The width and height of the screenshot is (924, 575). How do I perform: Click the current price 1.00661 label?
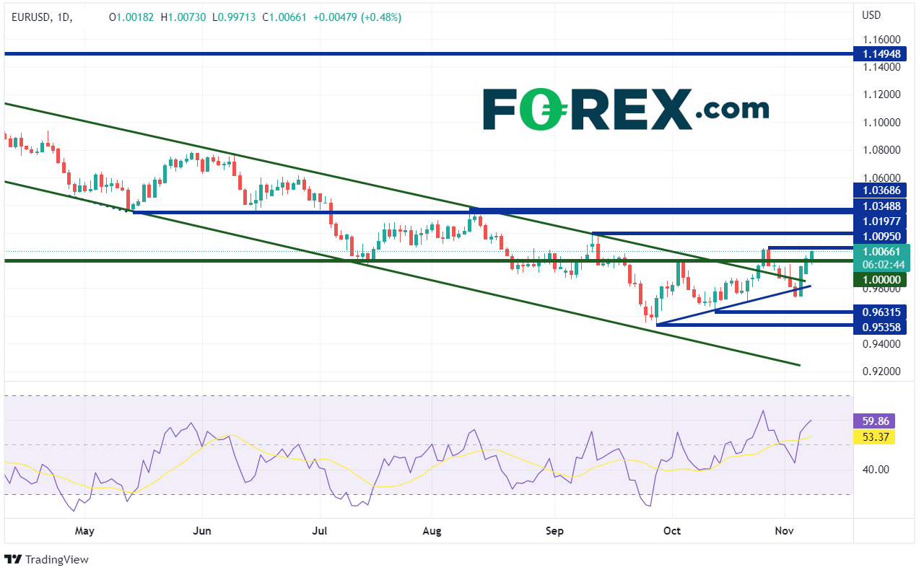(x=881, y=252)
